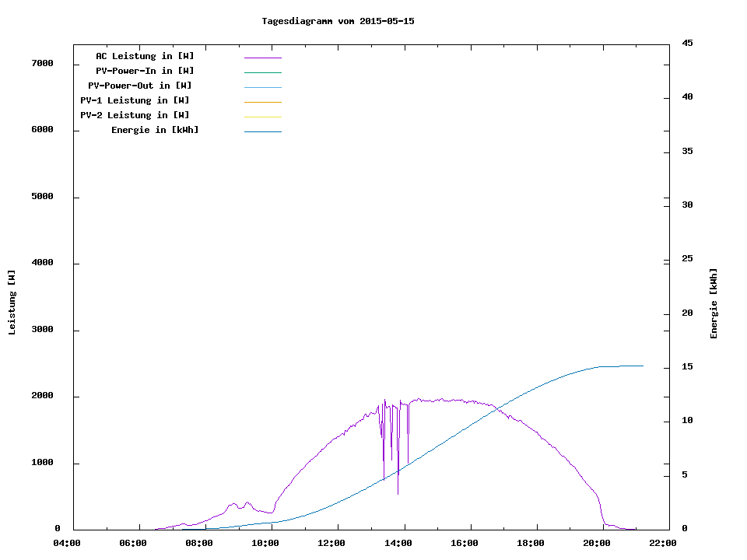Click the right axis title Energie [kWh]
The image size is (747, 560).
click(x=714, y=303)
